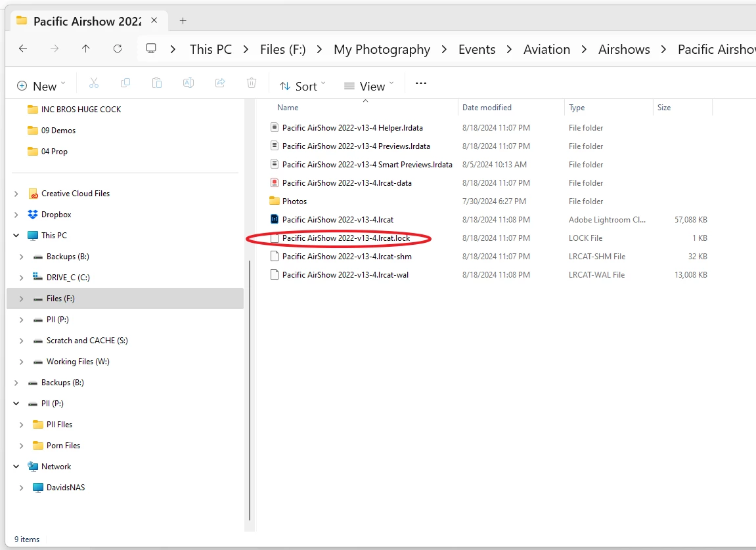Screen dimensions: 756x550
Task: Click the Delete trash icon
Action: 252,83
